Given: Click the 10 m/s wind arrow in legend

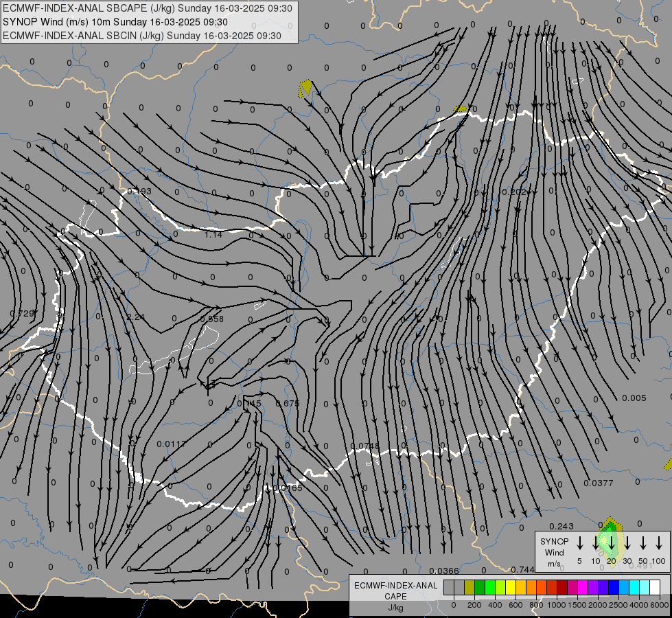Looking at the screenshot, I should pos(596,543).
